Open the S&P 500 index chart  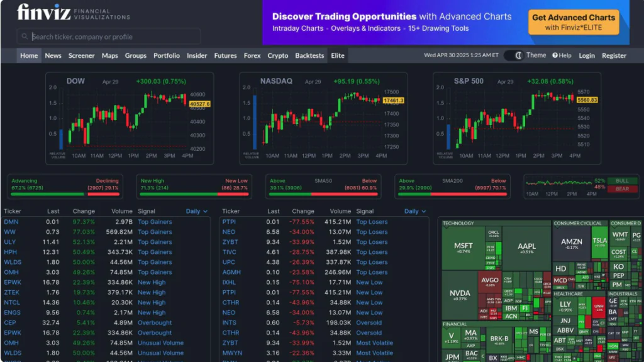pos(517,118)
